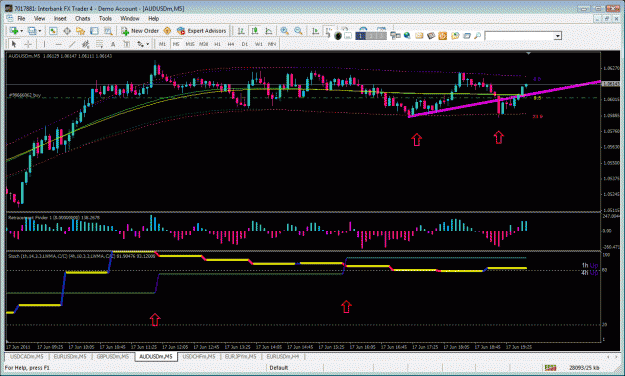This screenshot has width=625, height=376.
Task: Switch to H4 timeframe
Action: pos(231,44)
